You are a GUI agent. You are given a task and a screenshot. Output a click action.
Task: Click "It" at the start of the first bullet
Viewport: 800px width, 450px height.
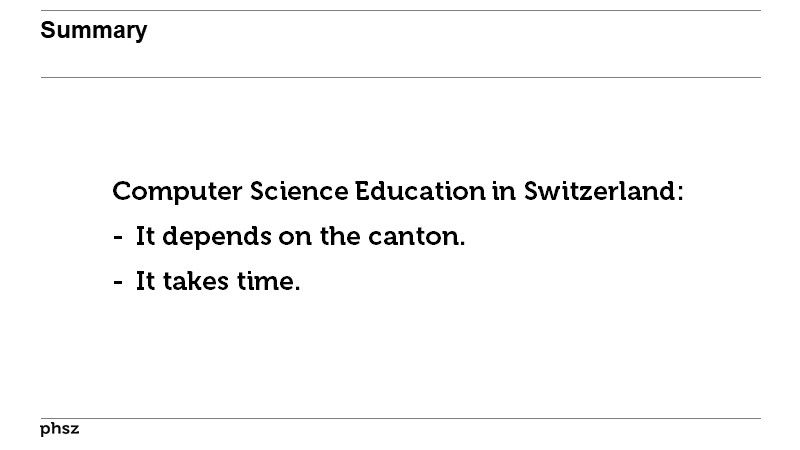tap(145, 237)
